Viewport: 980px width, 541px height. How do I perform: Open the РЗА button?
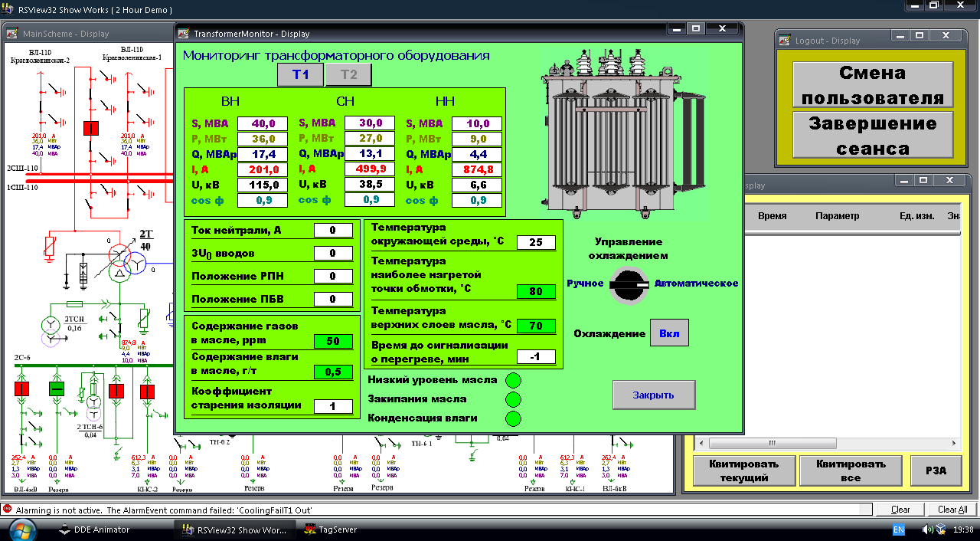[x=936, y=471]
